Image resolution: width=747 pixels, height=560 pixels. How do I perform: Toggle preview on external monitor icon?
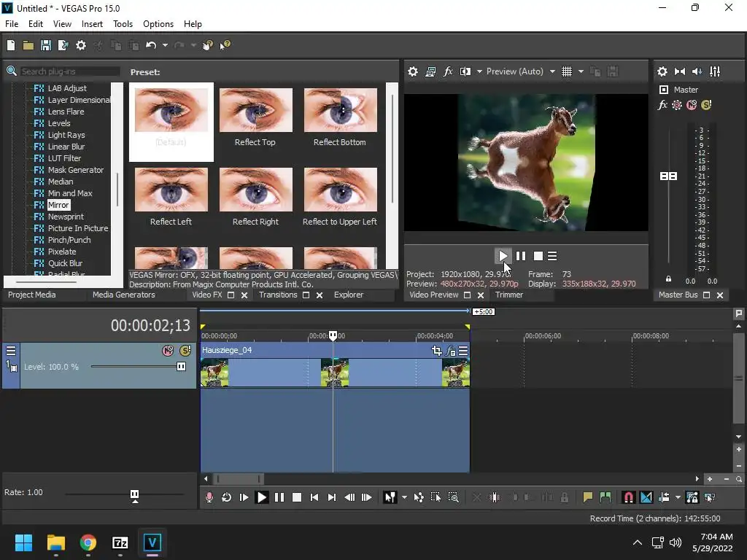click(x=430, y=71)
